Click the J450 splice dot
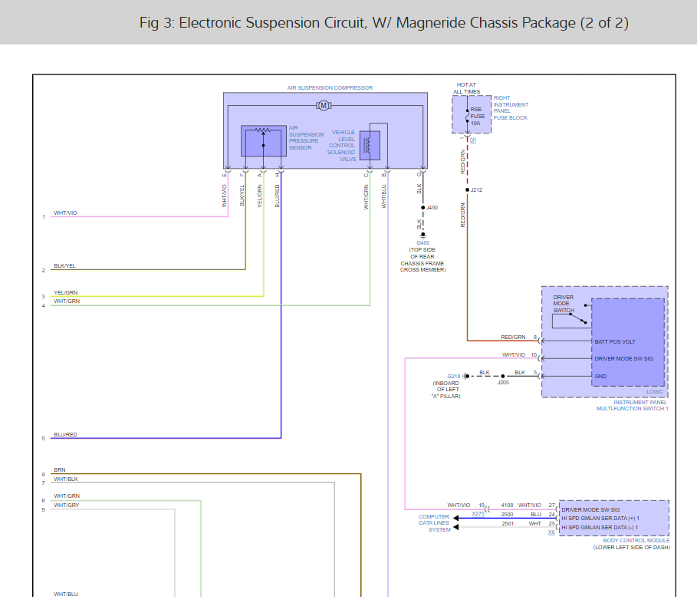 (422, 208)
